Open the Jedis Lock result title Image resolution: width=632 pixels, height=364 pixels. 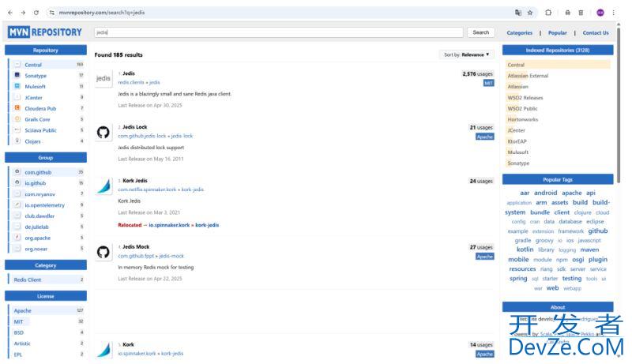[x=134, y=127]
